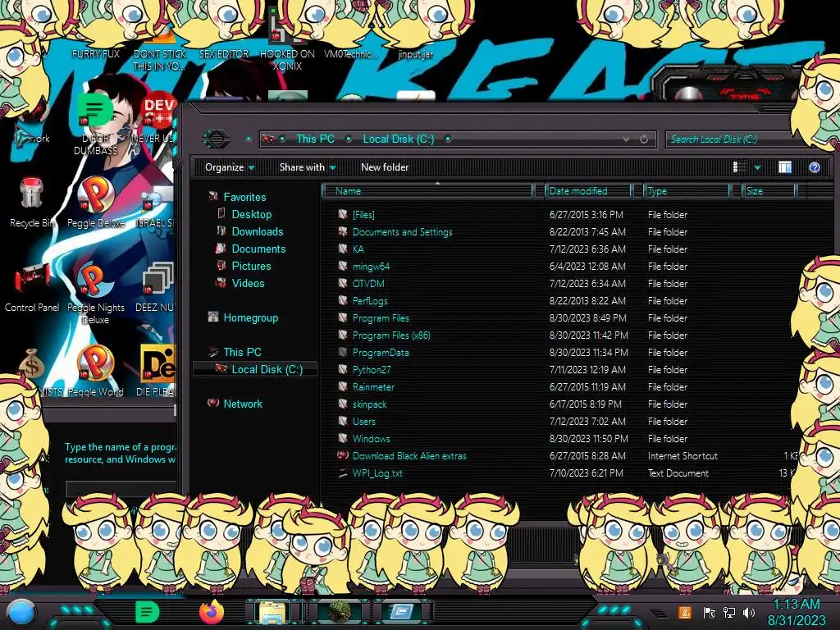Sort by the Size column header
The height and width of the screenshot is (630, 840).
[769, 191]
